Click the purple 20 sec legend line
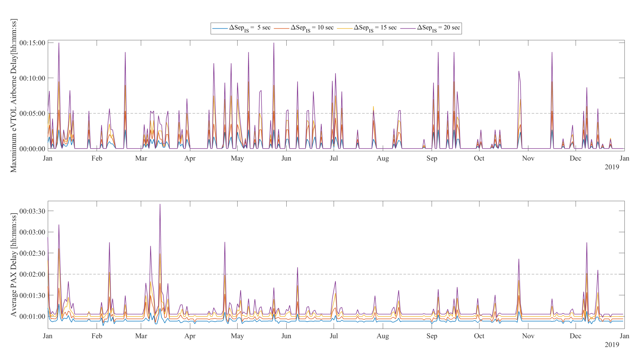This screenshot has height=361, width=644. coord(408,29)
